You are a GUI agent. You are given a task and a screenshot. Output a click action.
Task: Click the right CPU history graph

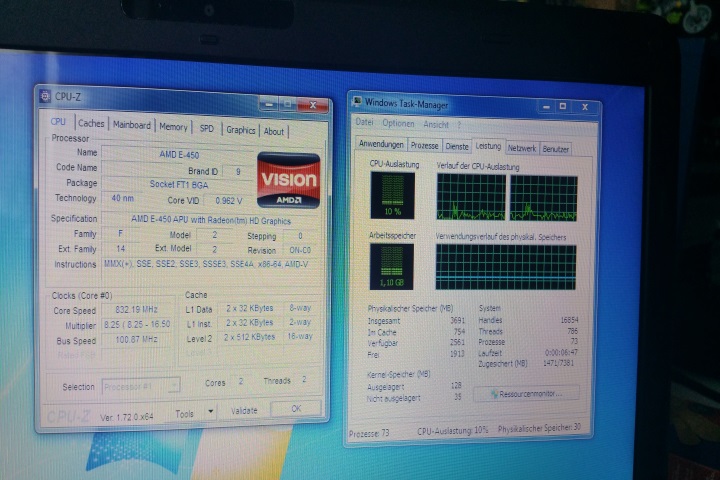544,199
